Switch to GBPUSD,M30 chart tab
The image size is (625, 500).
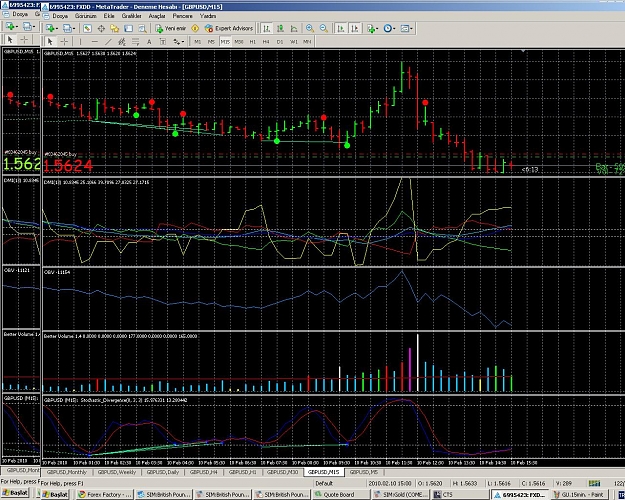(282, 472)
